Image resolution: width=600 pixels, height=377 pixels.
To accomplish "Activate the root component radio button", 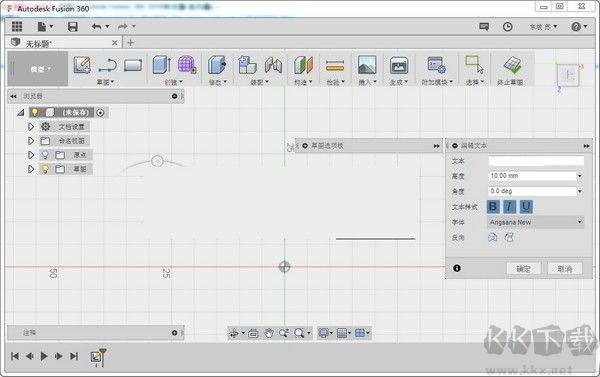I will coord(100,113).
